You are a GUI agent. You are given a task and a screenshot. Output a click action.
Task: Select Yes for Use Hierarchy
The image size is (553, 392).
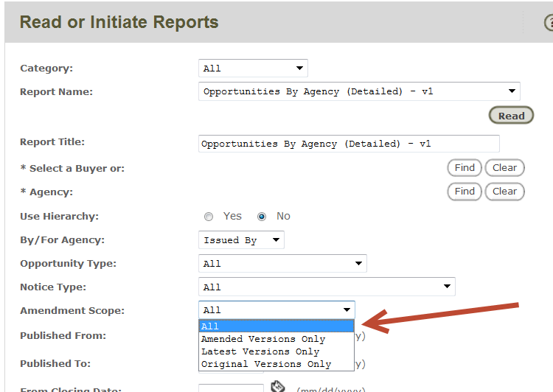click(x=209, y=217)
